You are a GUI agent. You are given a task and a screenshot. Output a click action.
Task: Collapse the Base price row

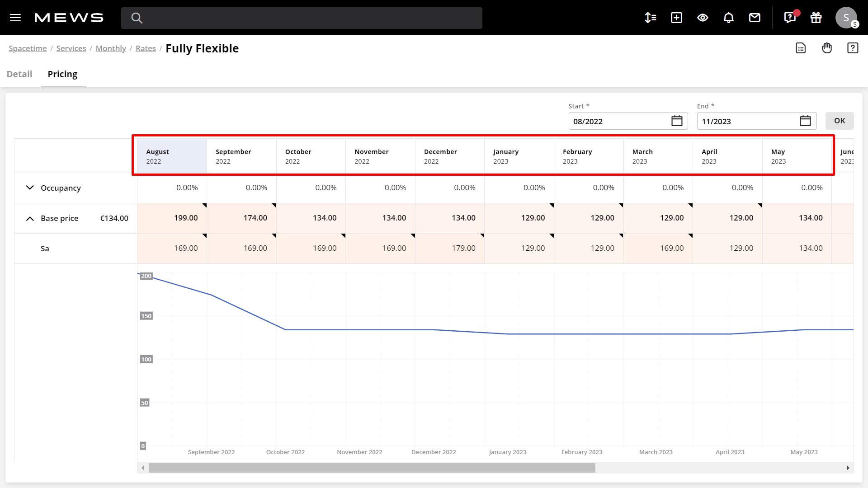coord(29,219)
